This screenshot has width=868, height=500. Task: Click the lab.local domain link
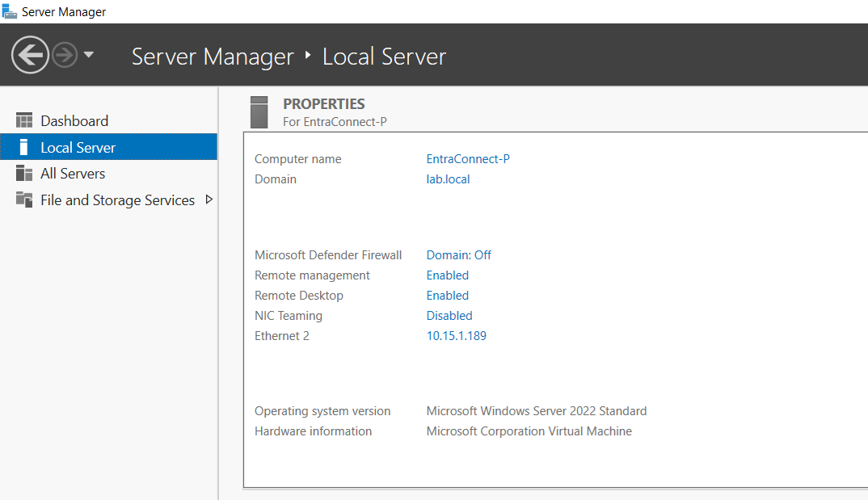(x=448, y=179)
